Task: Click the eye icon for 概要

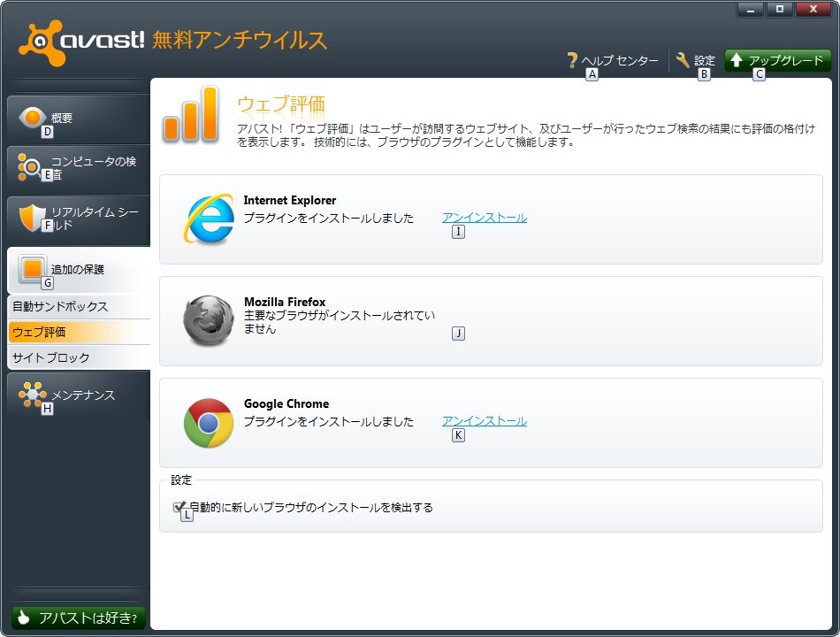Action: click(32, 117)
